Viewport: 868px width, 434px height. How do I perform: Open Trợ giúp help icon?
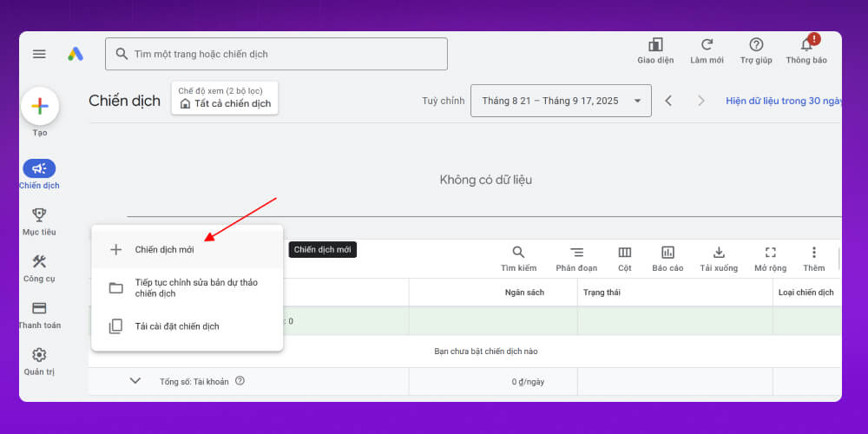tap(756, 46)
